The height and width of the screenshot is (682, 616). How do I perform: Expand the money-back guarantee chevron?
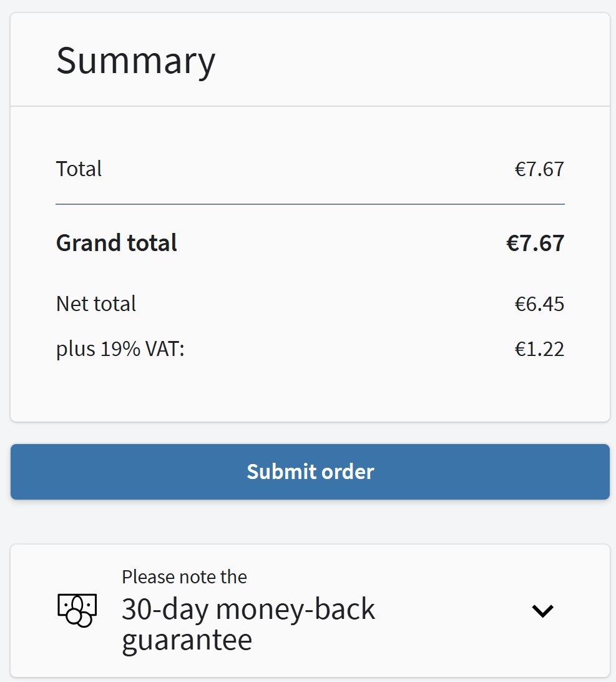point(542,611)
